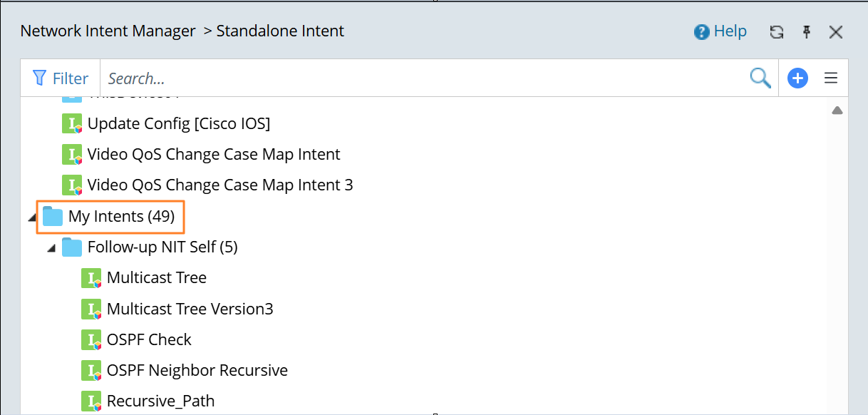The height and width of the screenshot is (415, 868).
Task: Open the hamburger options menu
Action: click(830, 78)
